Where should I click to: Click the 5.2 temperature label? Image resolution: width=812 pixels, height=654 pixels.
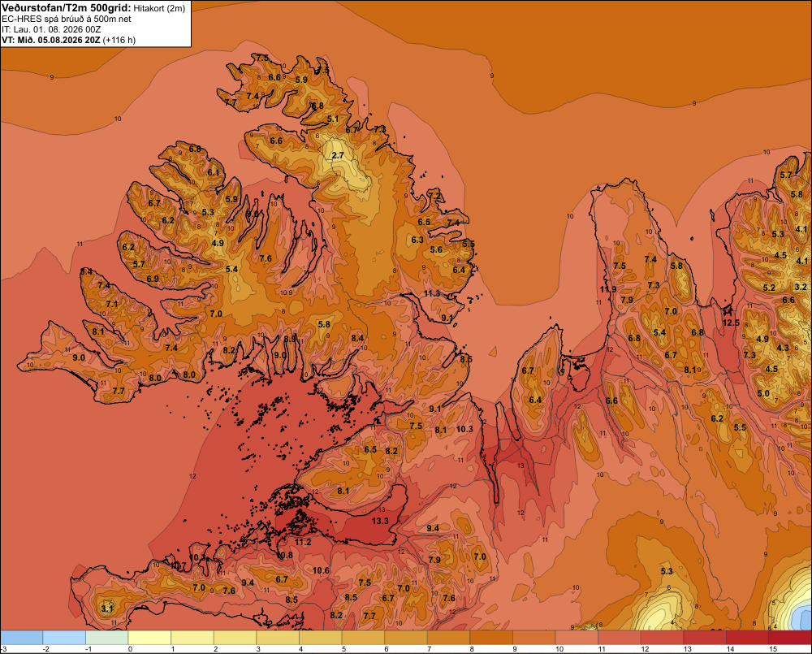coord(769,288)
